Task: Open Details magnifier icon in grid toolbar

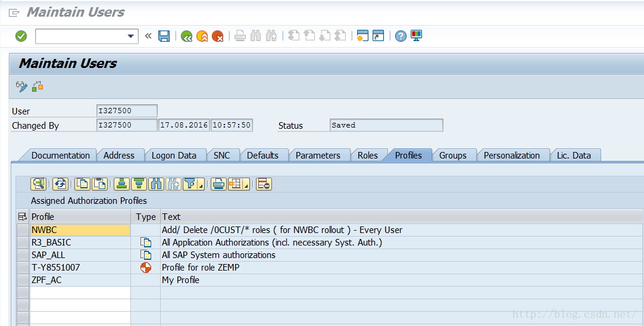Action: coord(38,184)
